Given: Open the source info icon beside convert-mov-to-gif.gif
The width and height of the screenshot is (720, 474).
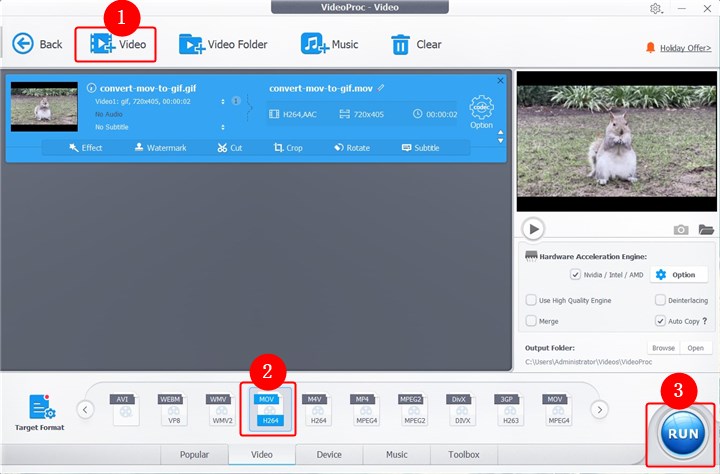Looking at the screenshot, I should click(x=91, y=88).
